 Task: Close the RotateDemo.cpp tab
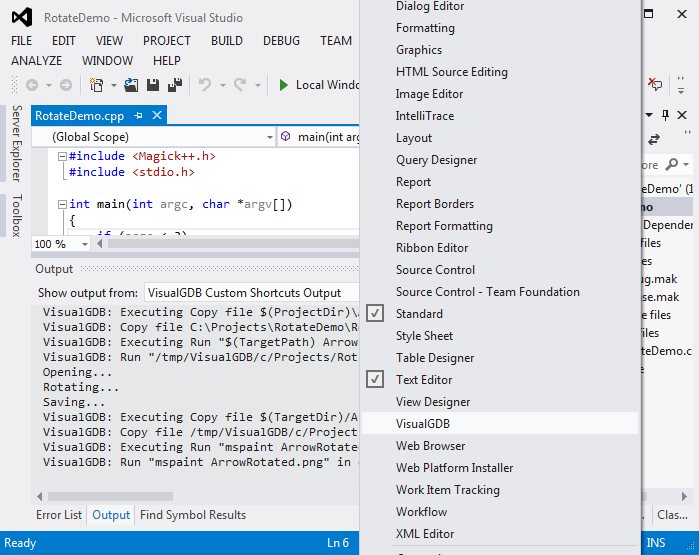pos(157,115)
